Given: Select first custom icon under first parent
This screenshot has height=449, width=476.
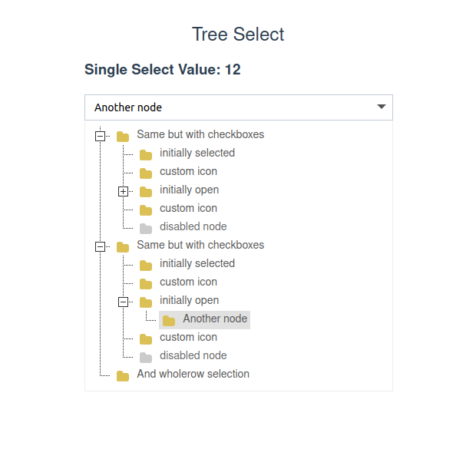Looking at the screenshot, I should [188, 171].
